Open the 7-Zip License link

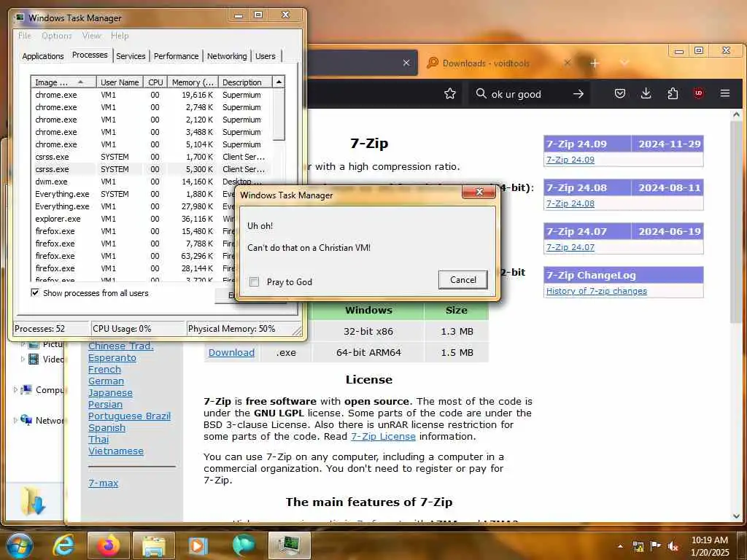[383, 436]
